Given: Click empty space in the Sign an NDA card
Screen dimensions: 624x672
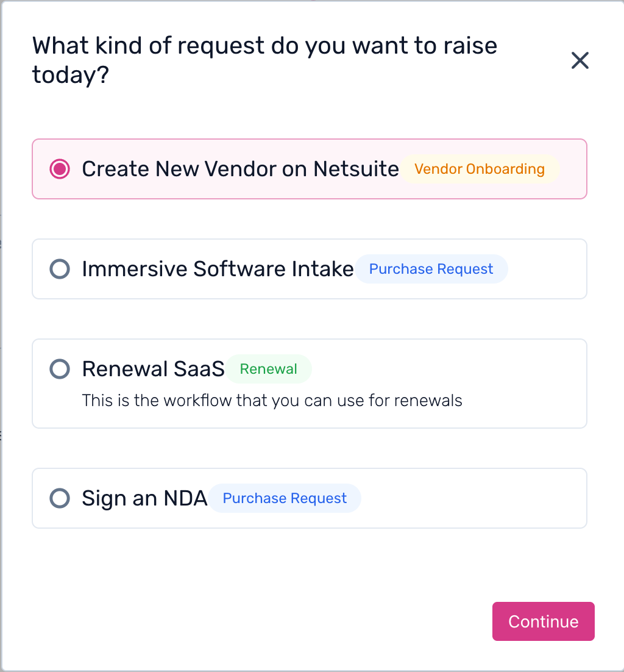Looking at the screenshot, I should click(475, 498).
